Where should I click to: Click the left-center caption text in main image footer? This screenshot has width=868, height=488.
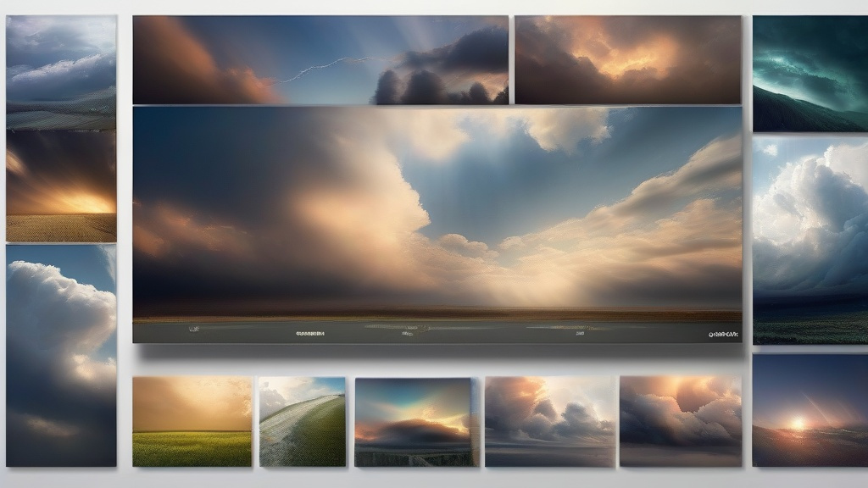310,334
